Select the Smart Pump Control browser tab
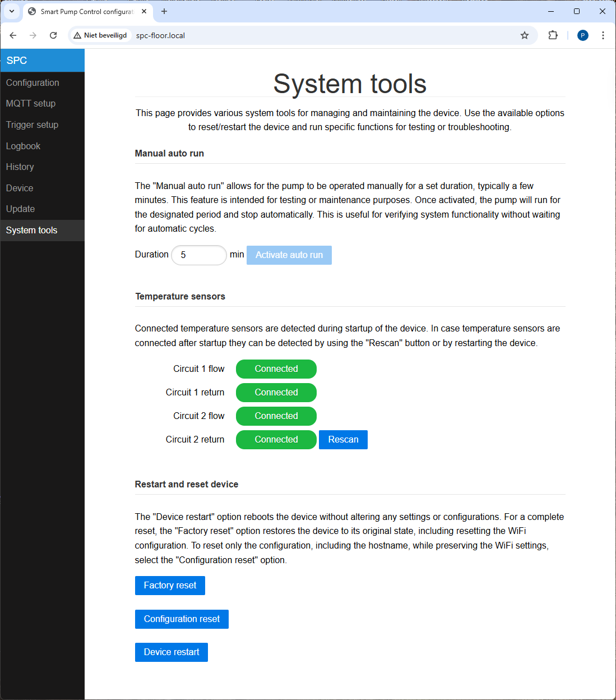Viewport: 616px width, 700px height. [87, 11]
